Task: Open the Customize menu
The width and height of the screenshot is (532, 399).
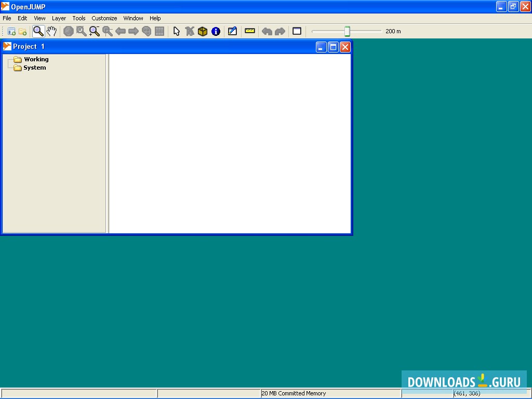Action: pyautogui.click(x=104, y=18)
